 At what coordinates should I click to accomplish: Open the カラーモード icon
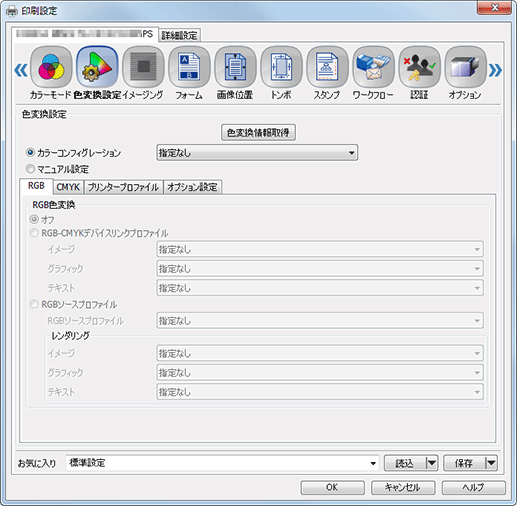51,67
